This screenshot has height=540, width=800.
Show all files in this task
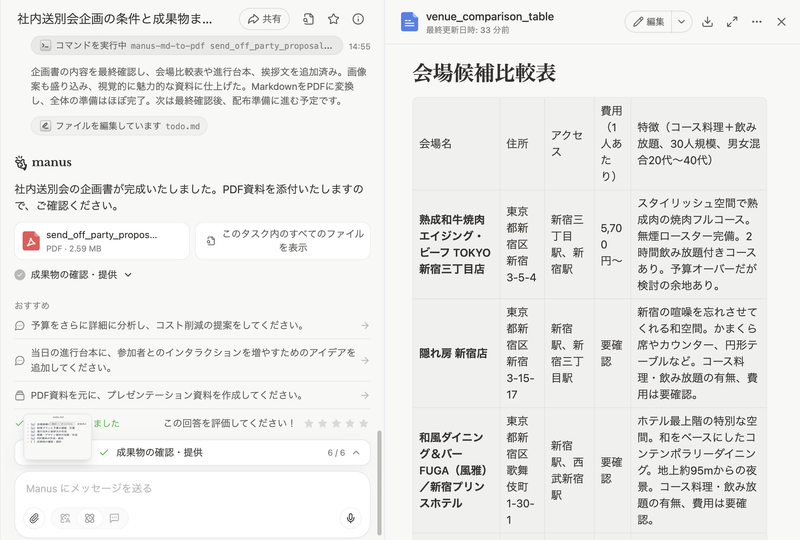282,241
